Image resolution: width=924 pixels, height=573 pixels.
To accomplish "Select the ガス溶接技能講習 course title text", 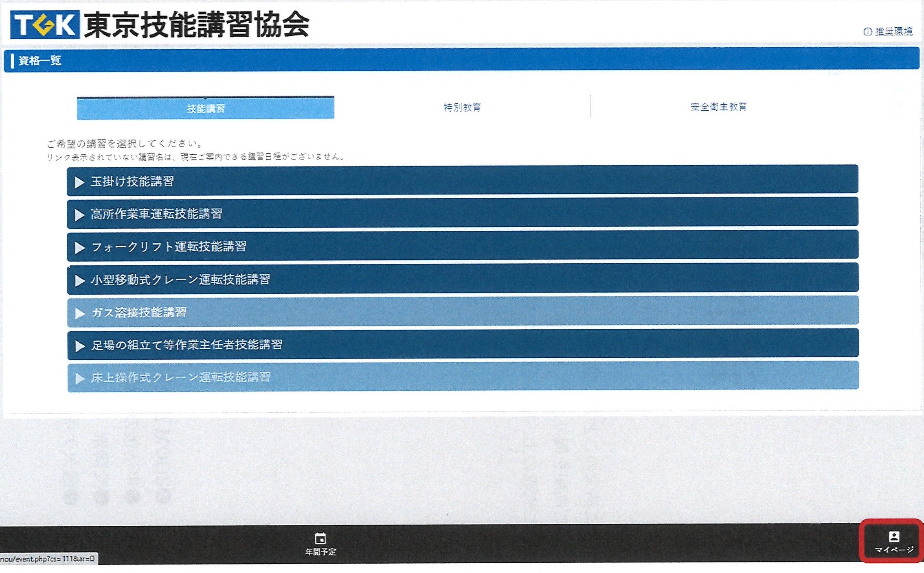I will (x=139, y=312).
